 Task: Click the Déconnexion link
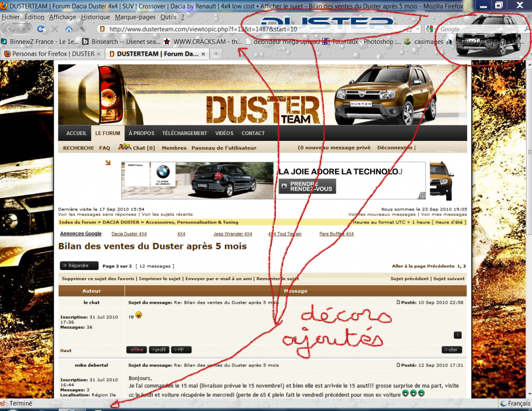[395, 147]
